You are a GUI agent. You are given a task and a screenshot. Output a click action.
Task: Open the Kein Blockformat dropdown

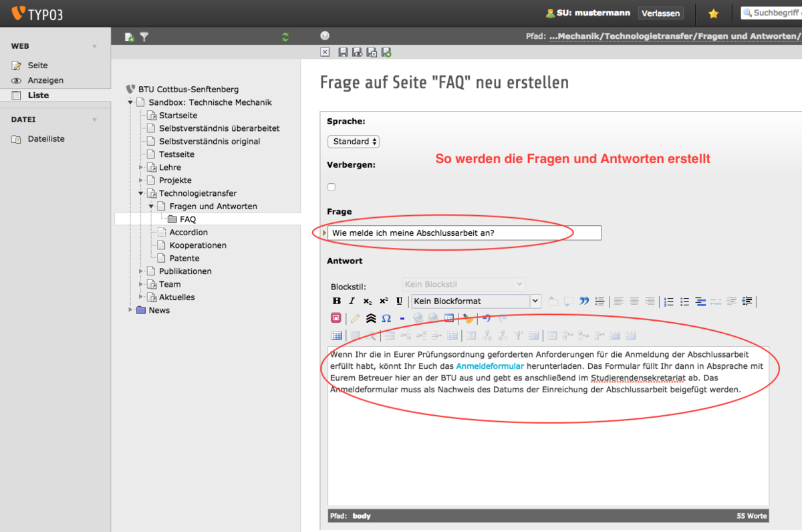click(x=475, y=301)
